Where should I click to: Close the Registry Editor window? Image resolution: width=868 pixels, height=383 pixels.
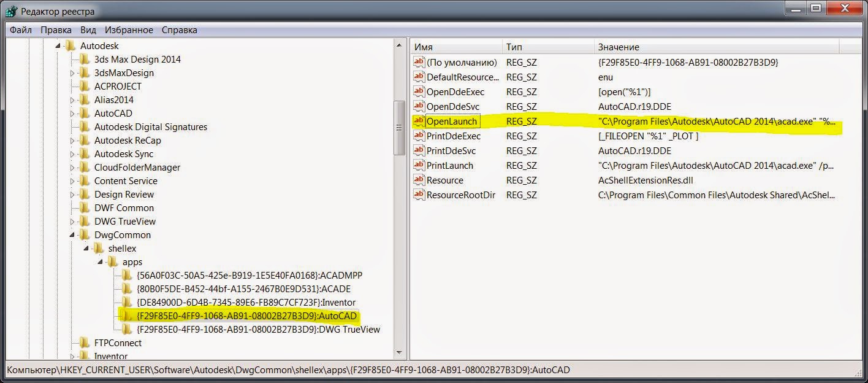(x=844, y=8)
